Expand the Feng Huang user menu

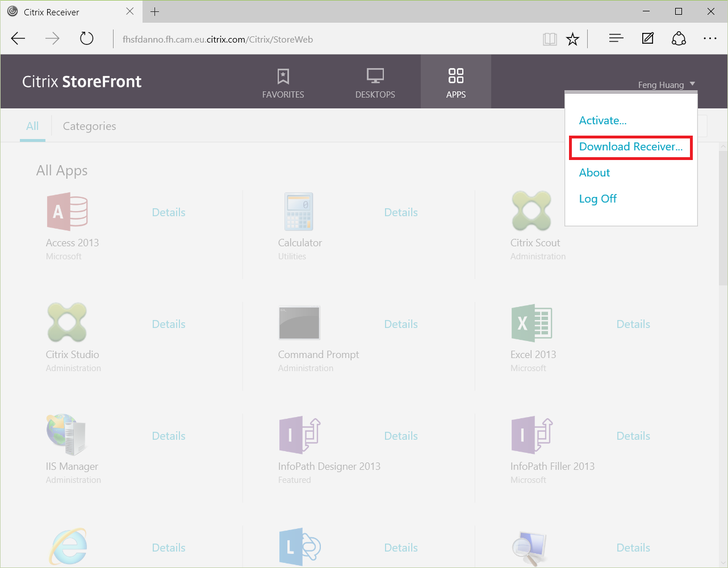(666, 85)
